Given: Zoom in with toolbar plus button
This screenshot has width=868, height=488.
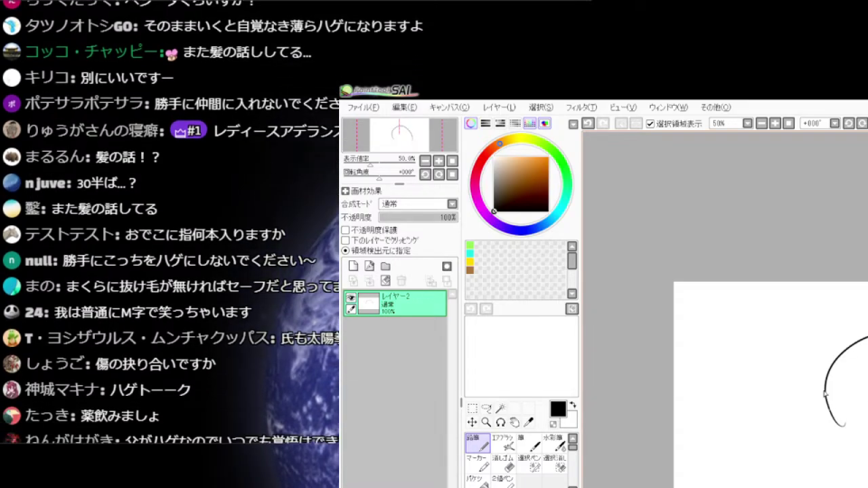Looking at the screenshot, I should coord(775,123).
